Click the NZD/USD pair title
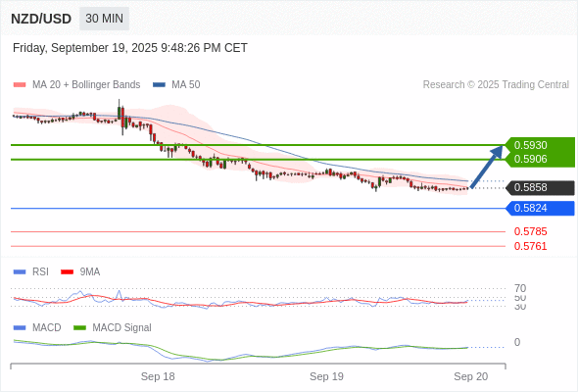Viewport: 578px width, 392px height. pyautogui.click(x=41, y=19)
